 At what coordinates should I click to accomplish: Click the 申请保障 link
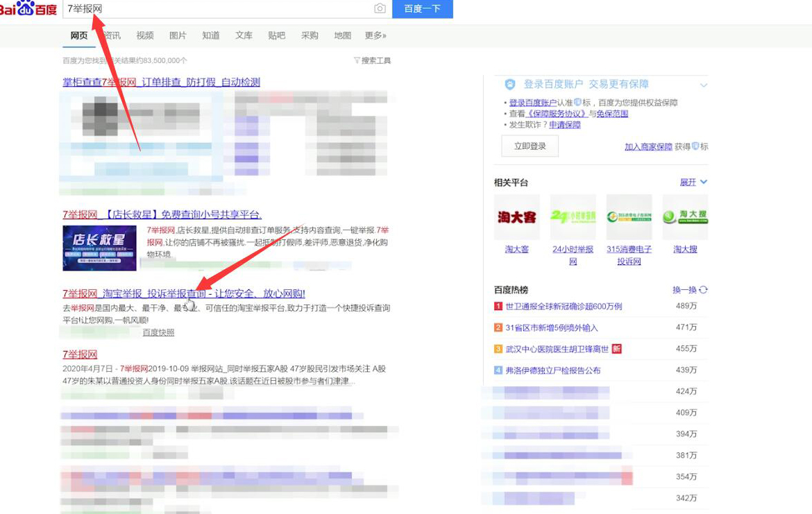coord(565,125)
